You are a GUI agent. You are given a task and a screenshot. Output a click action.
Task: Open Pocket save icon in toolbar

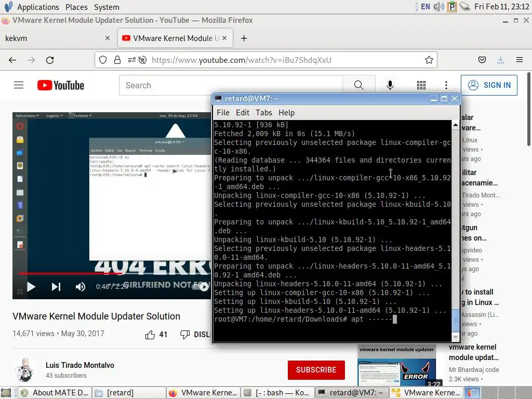tap(482, 60)
